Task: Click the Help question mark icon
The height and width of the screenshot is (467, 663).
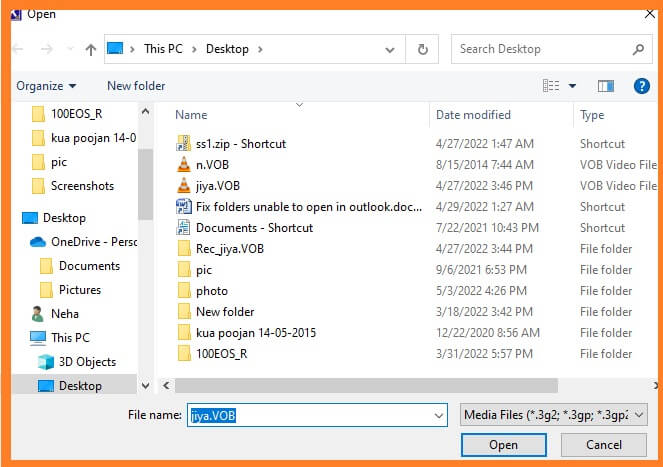Action: pyautogui.click(x=642, y=86)
